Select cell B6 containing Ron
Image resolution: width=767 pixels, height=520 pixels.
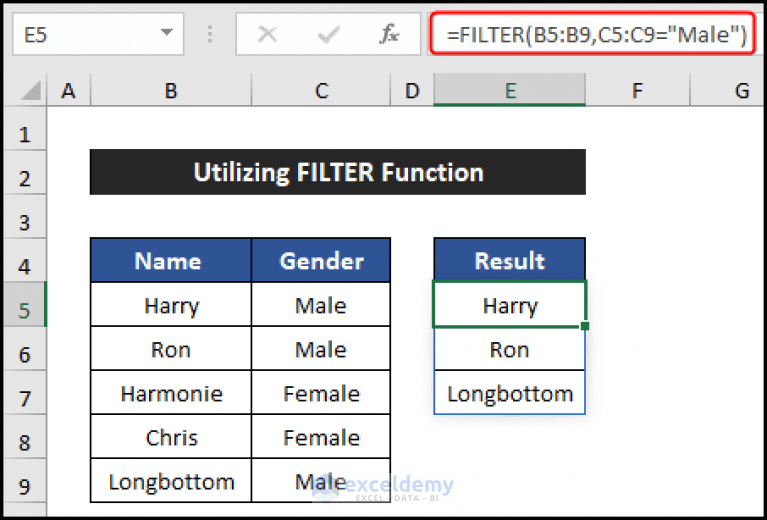pyautogui.click(x=171, y=348)
